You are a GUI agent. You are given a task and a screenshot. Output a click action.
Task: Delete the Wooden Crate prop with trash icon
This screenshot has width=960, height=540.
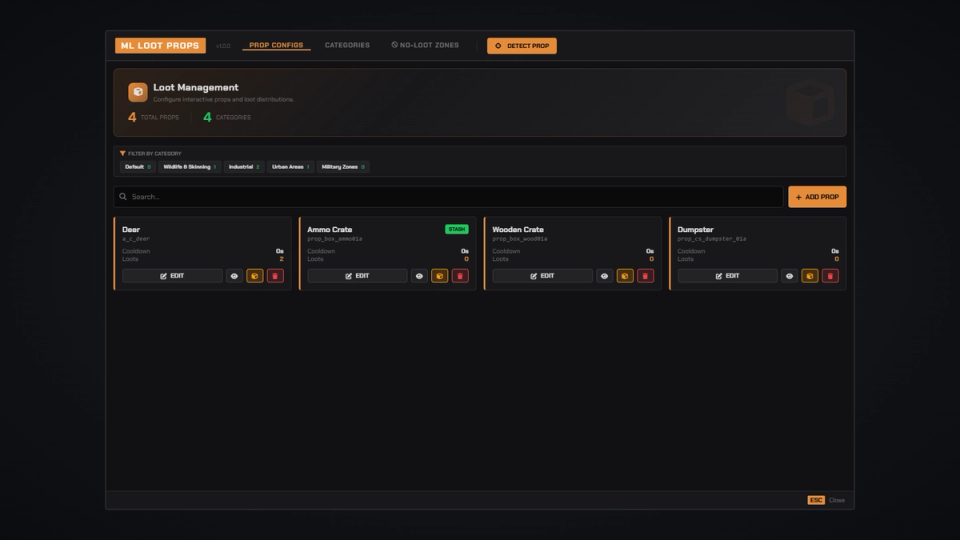pyautogui.click(x=645, y=276)
